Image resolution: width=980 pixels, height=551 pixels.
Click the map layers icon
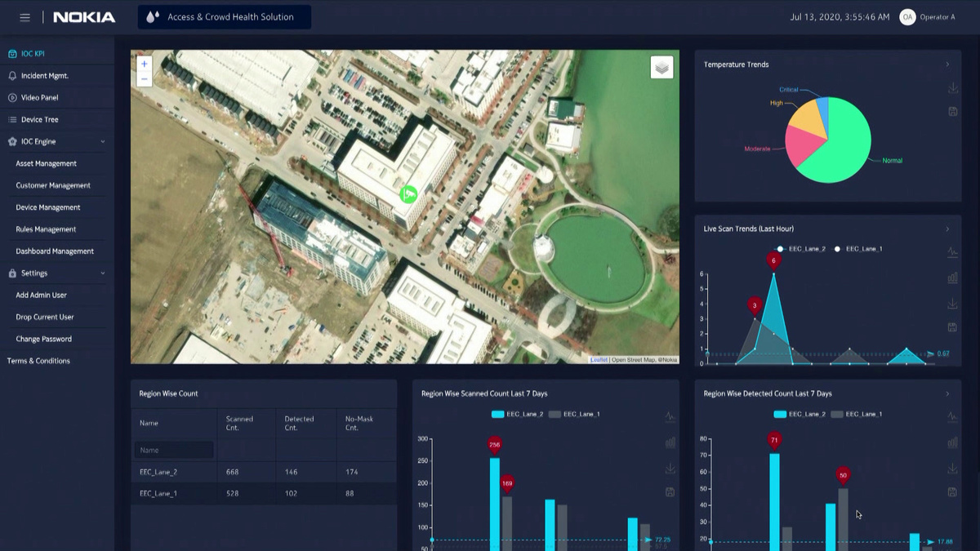pyautogui.click(x=661, y=68)
